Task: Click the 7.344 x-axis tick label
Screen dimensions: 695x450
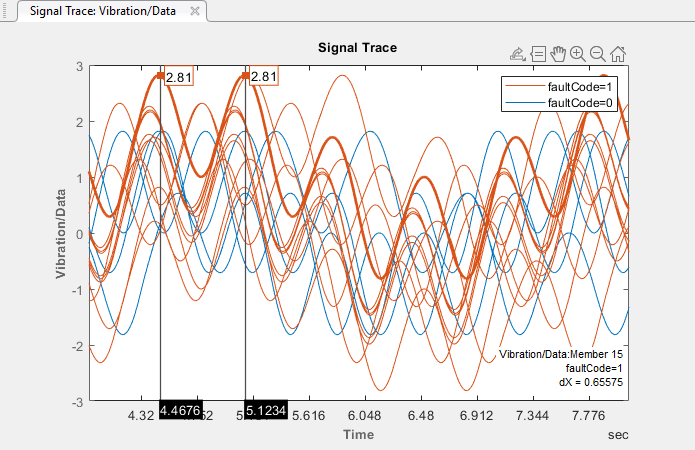Action: [532, 415]
